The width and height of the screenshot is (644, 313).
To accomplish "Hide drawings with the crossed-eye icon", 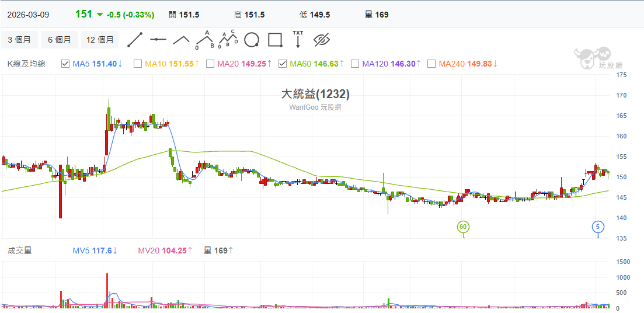I will (x=322, y=40).
